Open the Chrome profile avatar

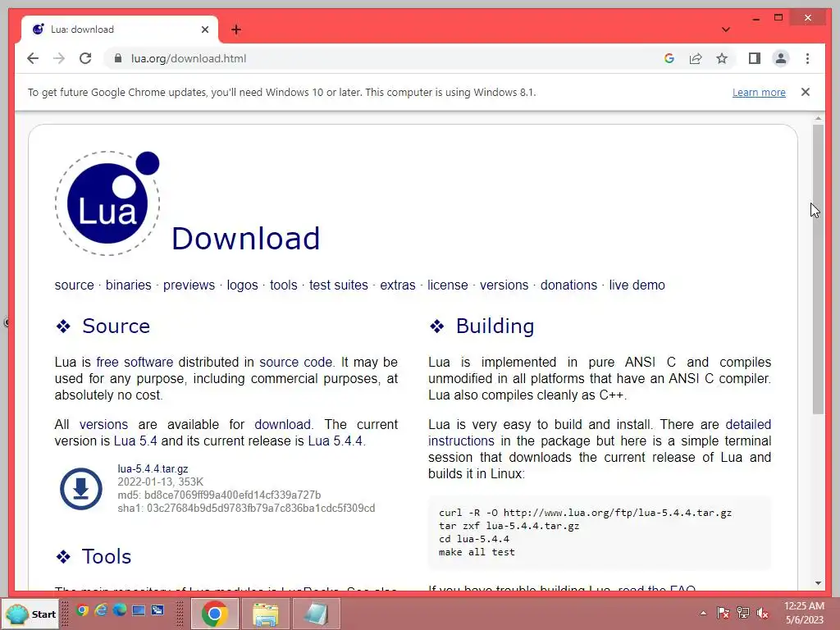click(781, 58)
